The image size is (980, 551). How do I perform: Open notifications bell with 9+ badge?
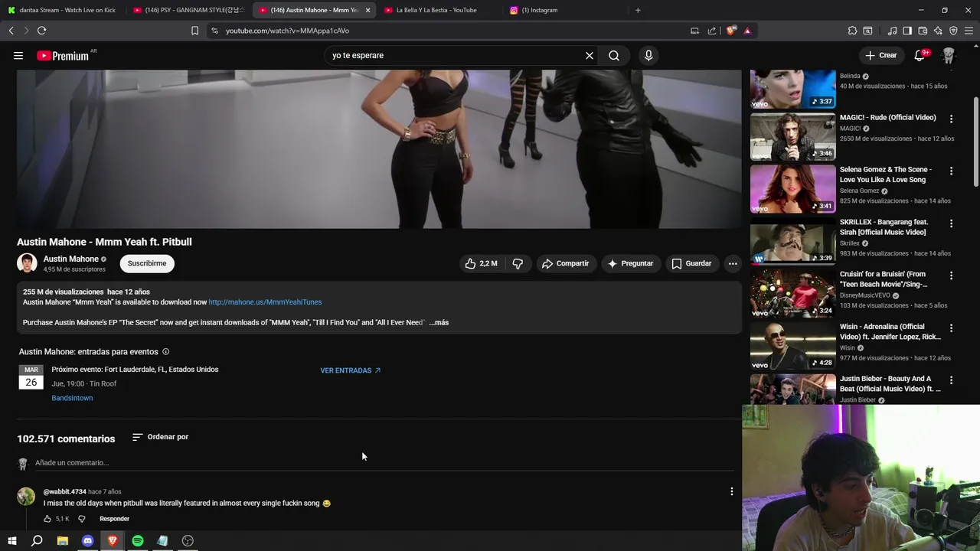pos(920,55)
